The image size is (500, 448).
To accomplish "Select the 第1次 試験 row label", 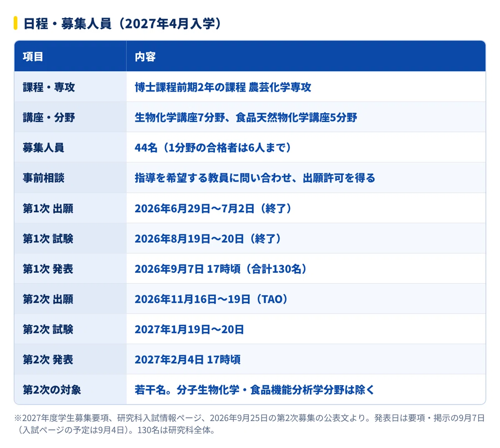I will 48,239.
